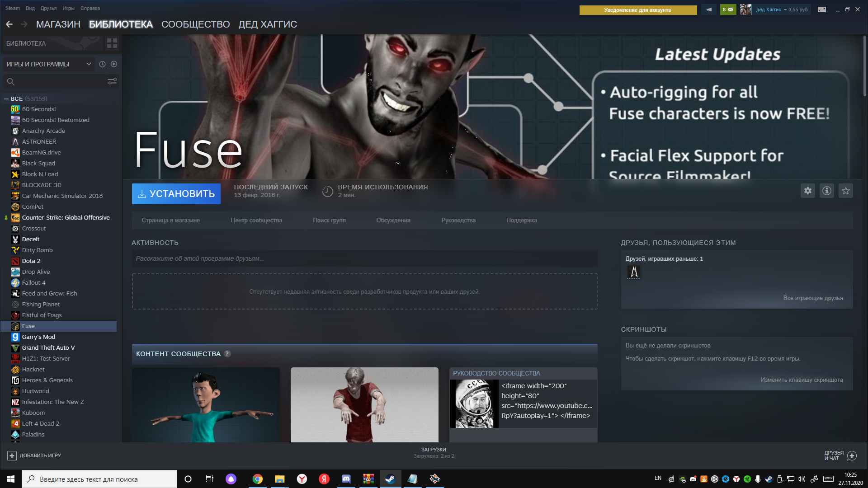Open ДЕД ХАГГИС profile tab
The width and height of the screenshot is (868, 488).
pos(268,24)
